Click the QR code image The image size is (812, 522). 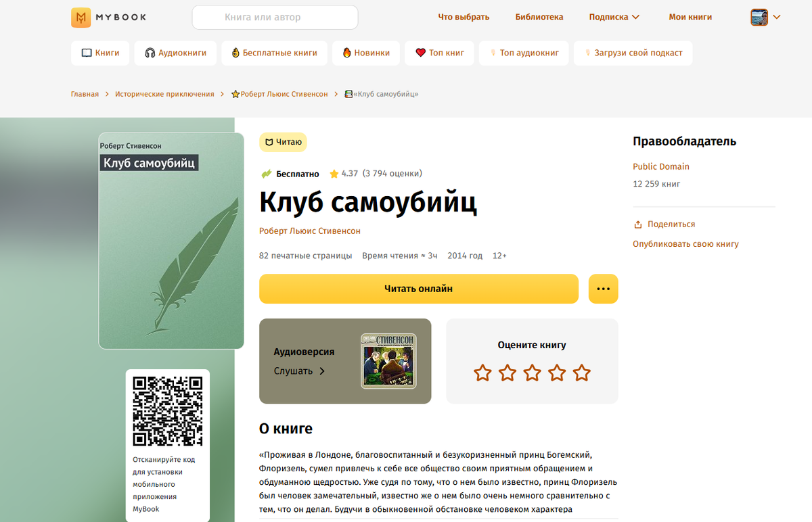coord(168,411)
